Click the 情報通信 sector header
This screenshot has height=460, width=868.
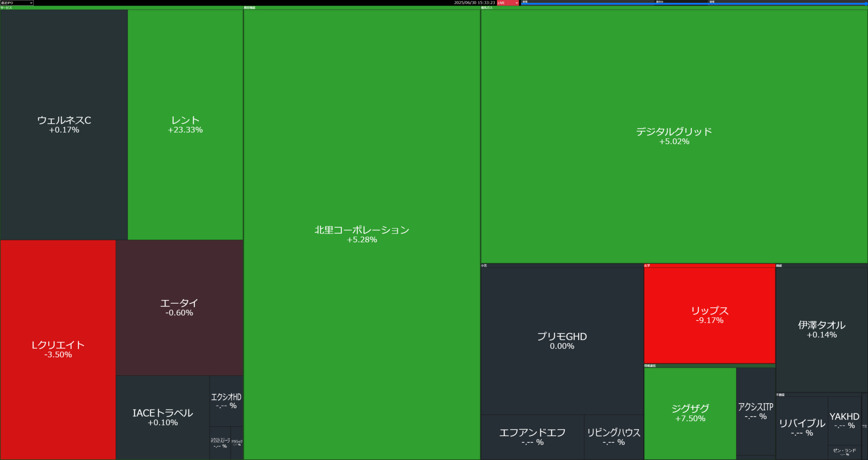709,366
